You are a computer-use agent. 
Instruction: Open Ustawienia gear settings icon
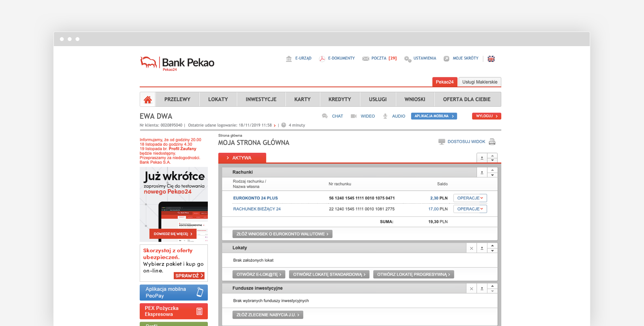(407, 59)
